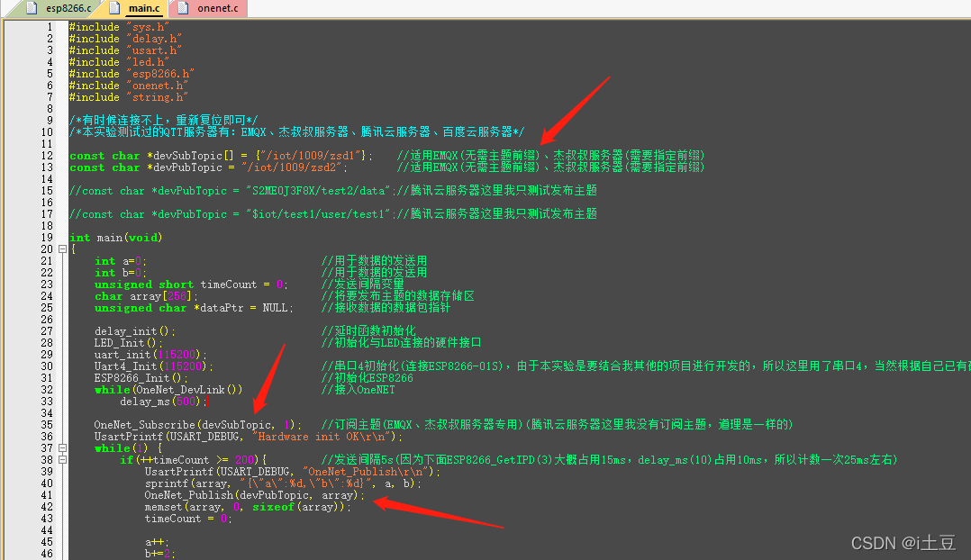Click the #include "led.h" line
971x560 pixels.
click(120, 62)
